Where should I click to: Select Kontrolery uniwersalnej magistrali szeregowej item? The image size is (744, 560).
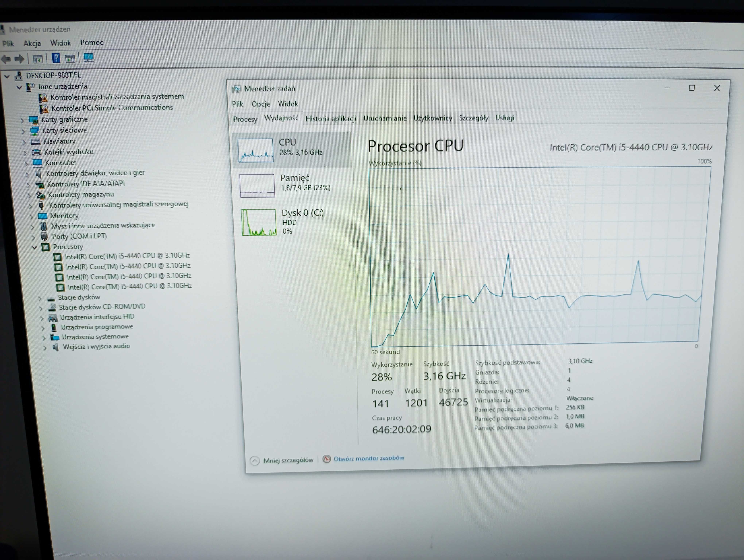click(x=118, y=205)
